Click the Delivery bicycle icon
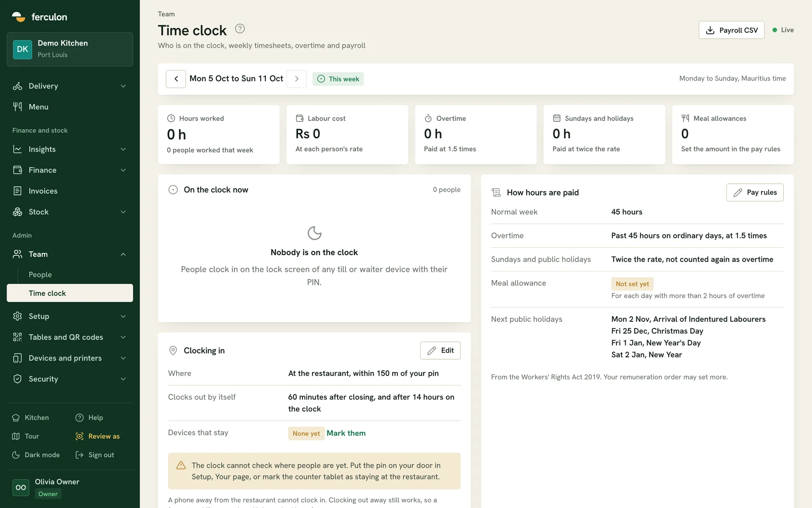The height and width of the screenshot is (508, 812). [17, 86]
